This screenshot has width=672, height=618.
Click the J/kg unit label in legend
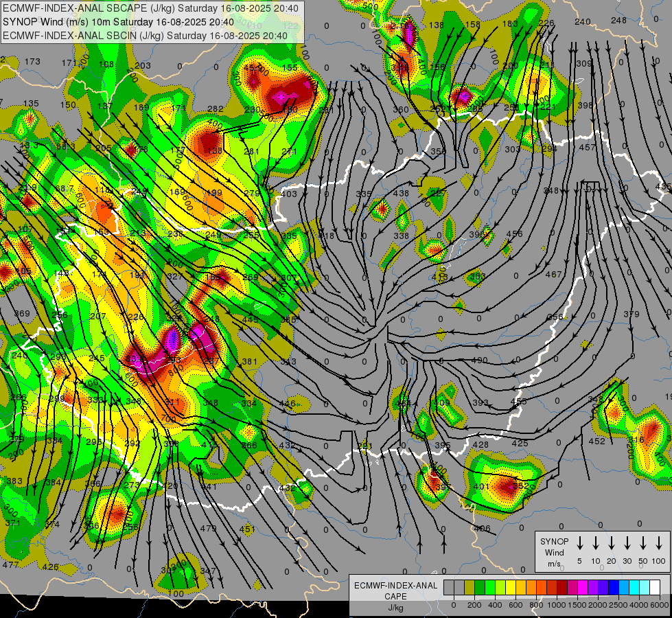pos(395,608)
